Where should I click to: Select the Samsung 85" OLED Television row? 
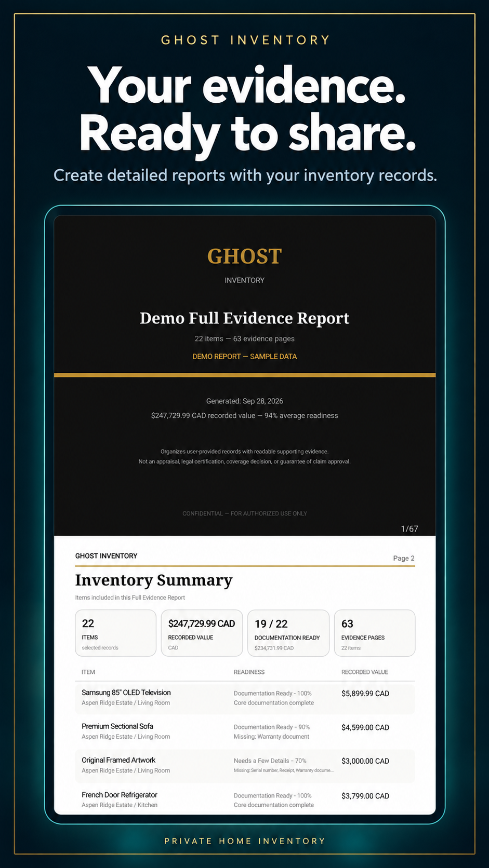[245, 698]
